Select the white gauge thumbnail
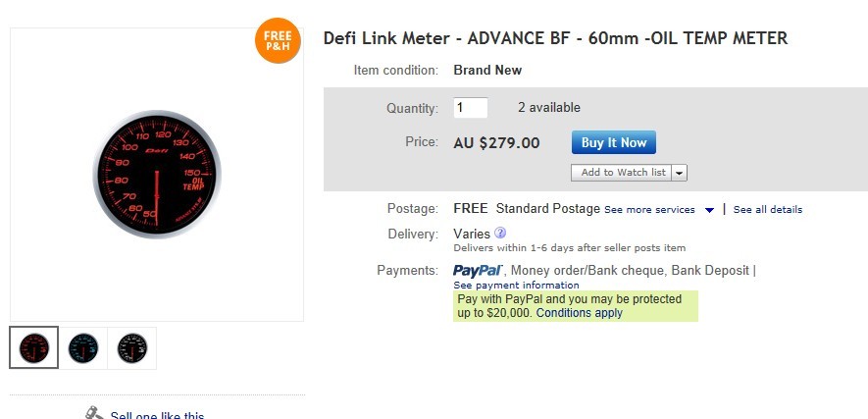Image resolution: width=868 pixels, height=419 pixels. coord(131,347)
